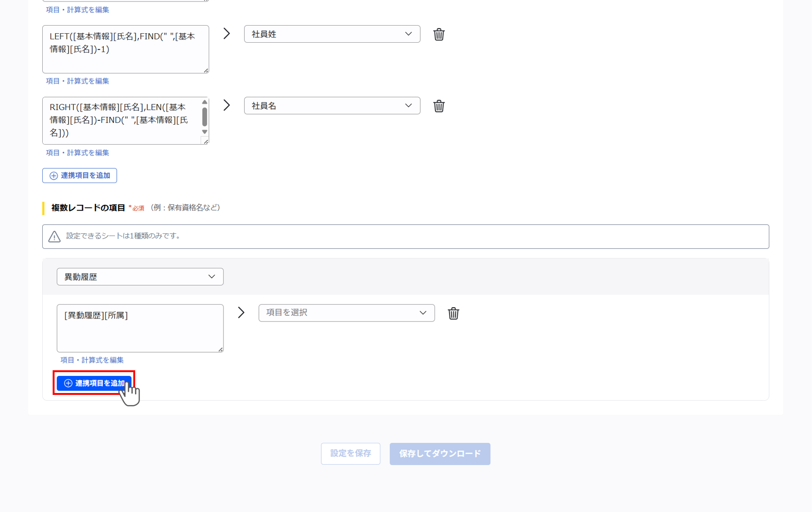This screenshot has width=812, height=512.
Task: Click the highlighted 連携項目を追加 button
Action: tap(94, 383)
